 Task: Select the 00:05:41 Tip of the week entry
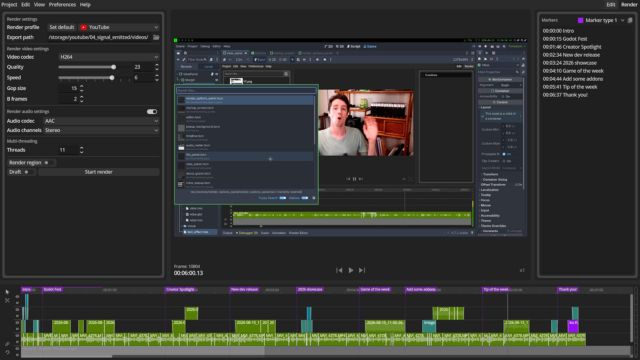[570, 87]
